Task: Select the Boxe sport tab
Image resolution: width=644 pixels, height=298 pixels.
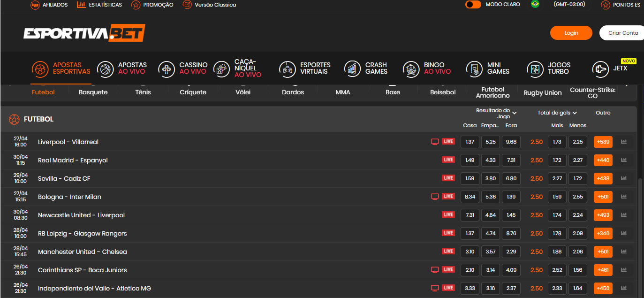Action: [393, 92]
